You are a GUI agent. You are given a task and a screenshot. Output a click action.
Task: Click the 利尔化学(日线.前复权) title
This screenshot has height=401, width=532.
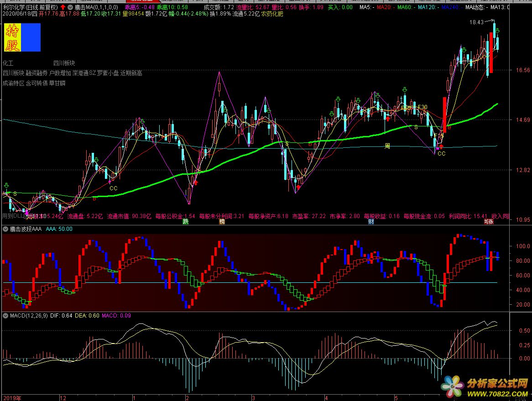(x=31, y=7)
